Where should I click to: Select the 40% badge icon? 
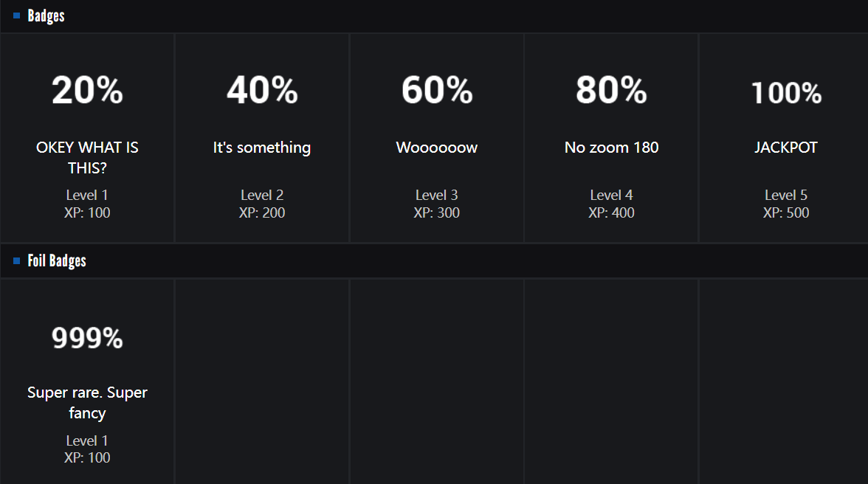click(x=262, y=91)
